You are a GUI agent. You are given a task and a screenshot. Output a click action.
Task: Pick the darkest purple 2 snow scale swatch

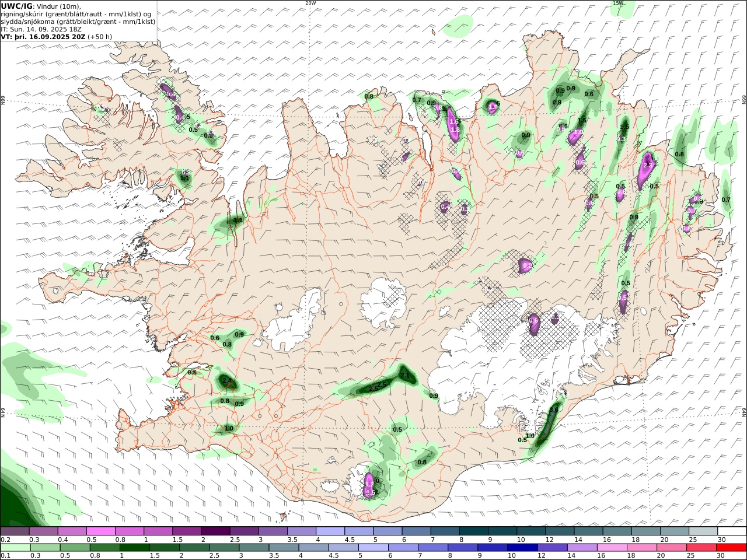pyautogui.click(x=215, y=531)
